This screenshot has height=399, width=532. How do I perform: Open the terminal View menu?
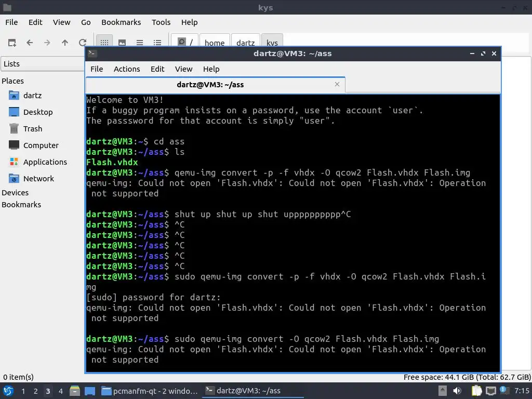click(x=183, y=69)
